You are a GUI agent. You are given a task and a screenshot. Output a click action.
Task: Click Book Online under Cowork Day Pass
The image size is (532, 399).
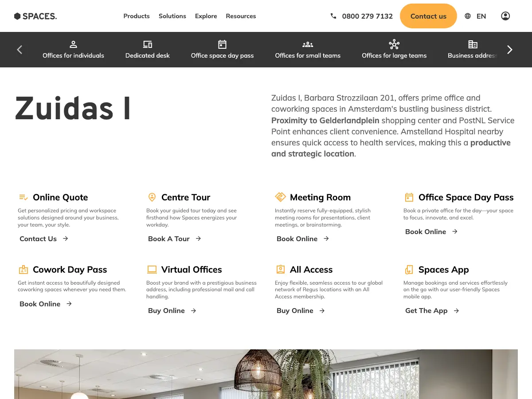(40, 304)
